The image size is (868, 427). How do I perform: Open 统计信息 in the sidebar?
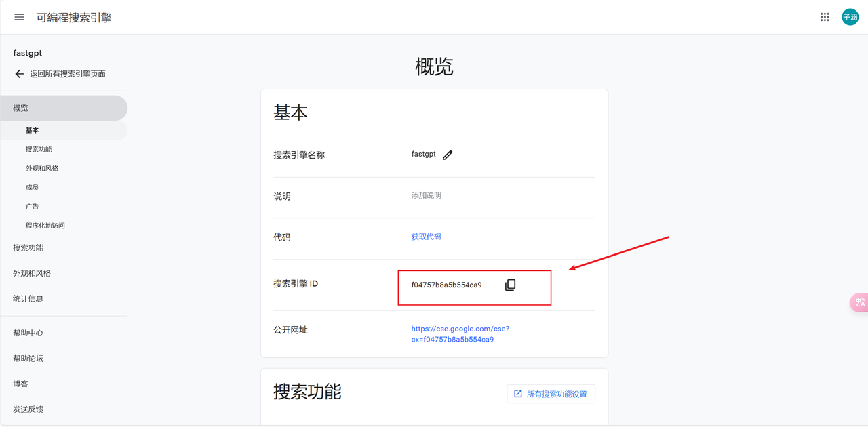click(28, 298)
